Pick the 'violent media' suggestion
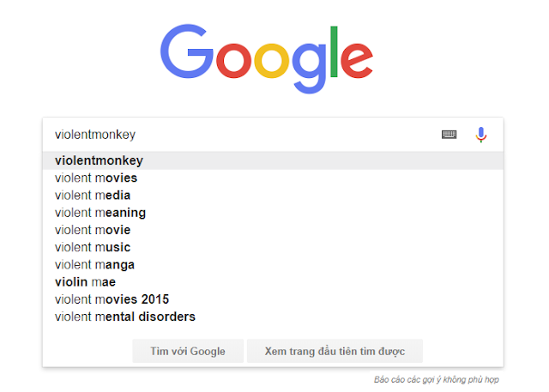This screenshot has height=392, width=549. tap(273, 196)
